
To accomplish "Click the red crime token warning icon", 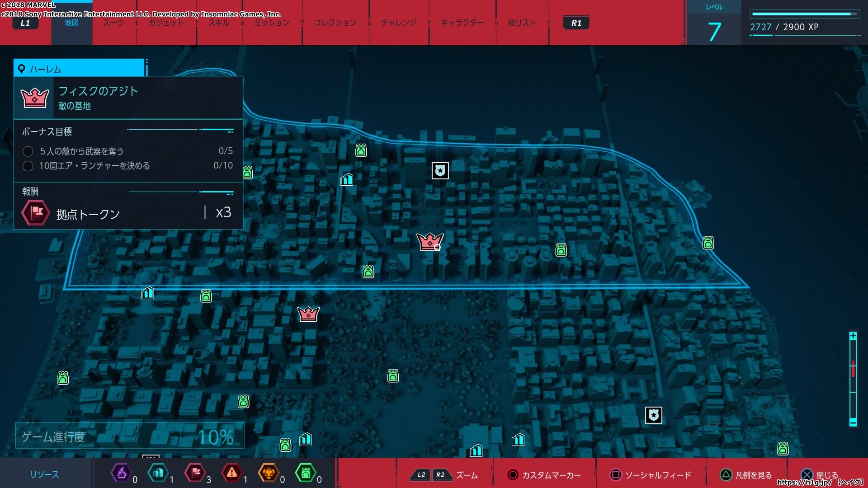I will tap(232, 473).
